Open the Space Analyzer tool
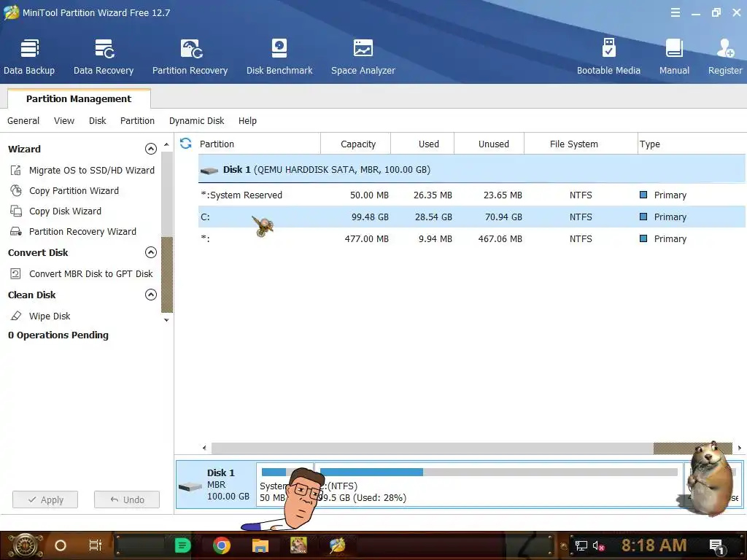747x560 pixels. click(x=363, y=57)
